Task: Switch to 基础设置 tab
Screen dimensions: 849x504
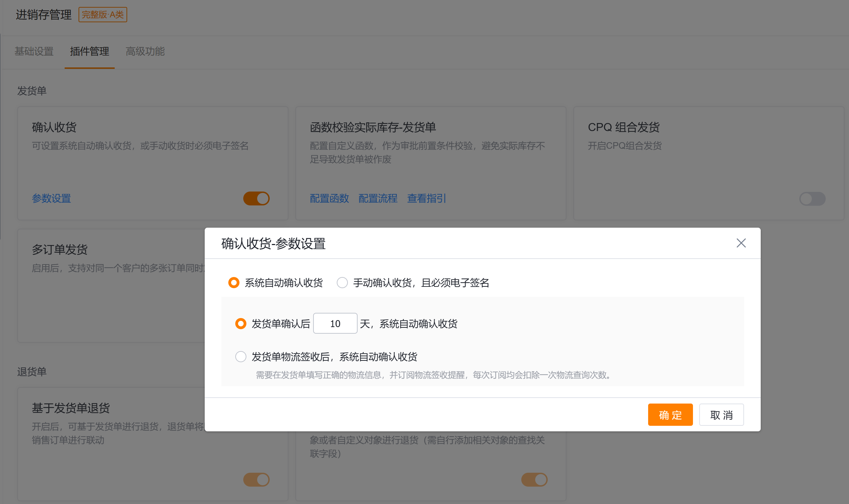Action: 34,51
